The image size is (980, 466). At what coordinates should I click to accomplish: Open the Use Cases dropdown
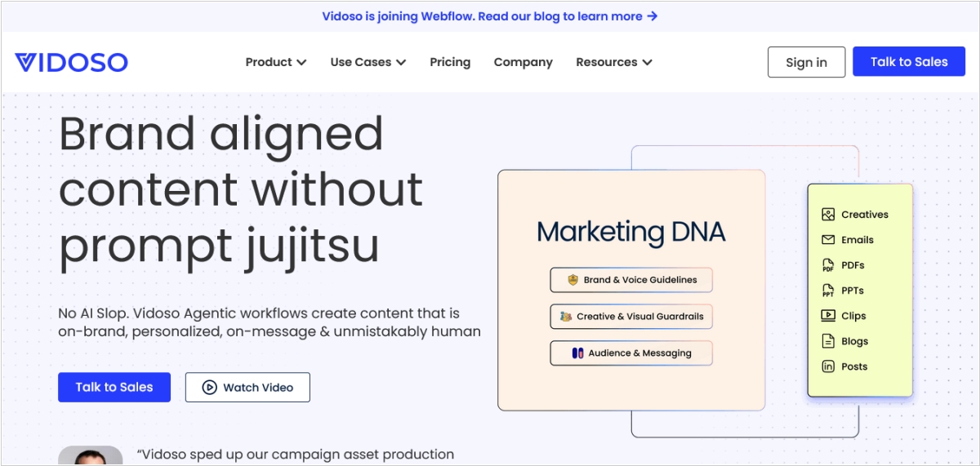[367, 62]
